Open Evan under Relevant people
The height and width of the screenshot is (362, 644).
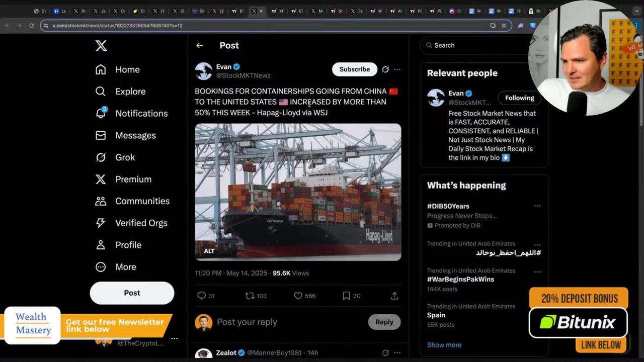456,94
